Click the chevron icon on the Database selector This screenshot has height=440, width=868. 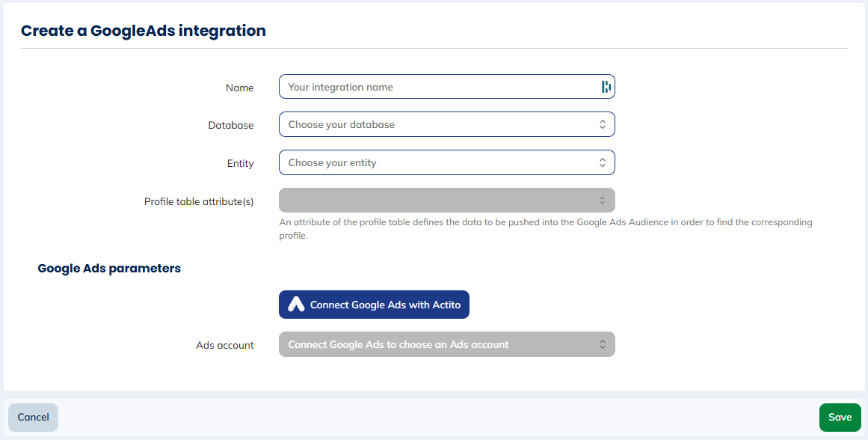click(x=603, y=124)
